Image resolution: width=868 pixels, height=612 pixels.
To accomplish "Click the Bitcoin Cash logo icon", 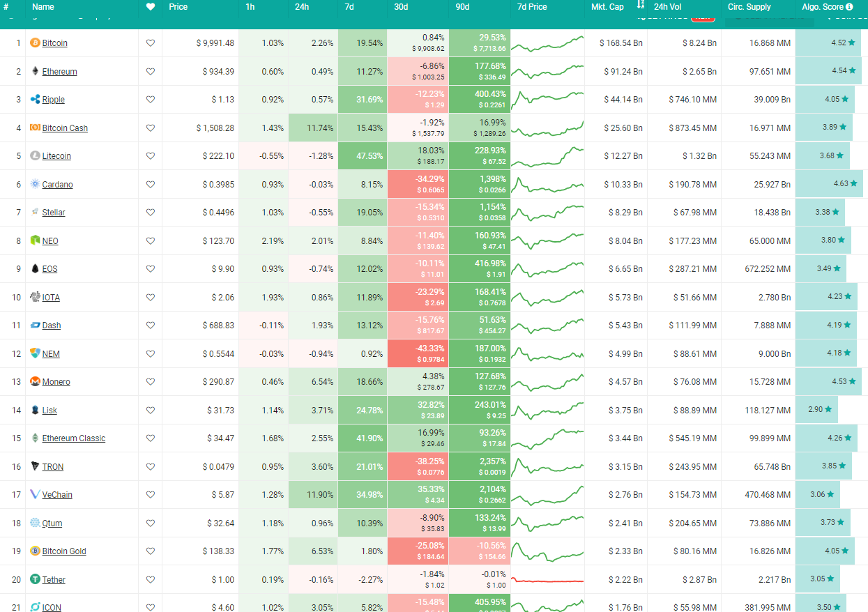I will coord(35,128).
